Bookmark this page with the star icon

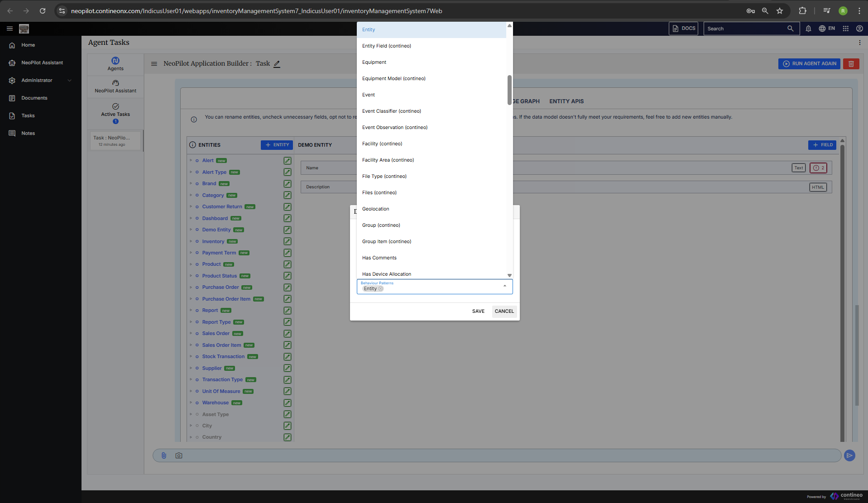(x=780, y=11)
